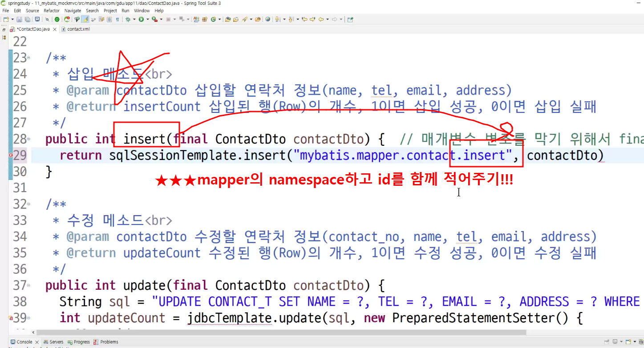The width and height of the screenshot is (644, 348).
Task: Click the green power start icon
Action: (x=57, y=20)
